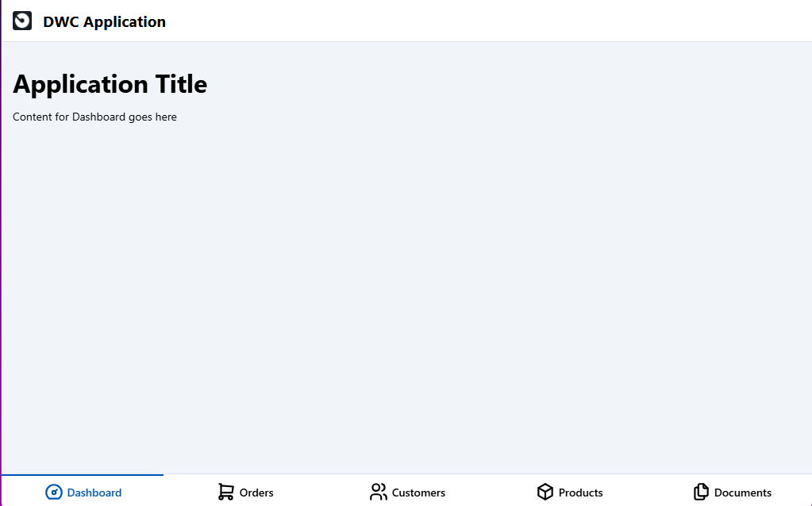Click the DWC logo in the header
This screenshot has height=506, width=812.
tap(22, 21)
